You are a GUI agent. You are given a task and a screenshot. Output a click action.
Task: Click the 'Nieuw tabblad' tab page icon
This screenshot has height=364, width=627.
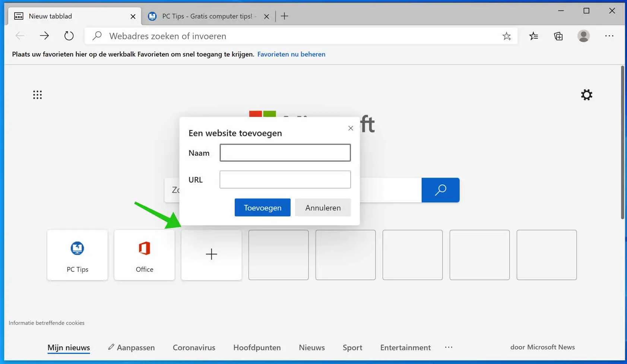pos(19,16)
